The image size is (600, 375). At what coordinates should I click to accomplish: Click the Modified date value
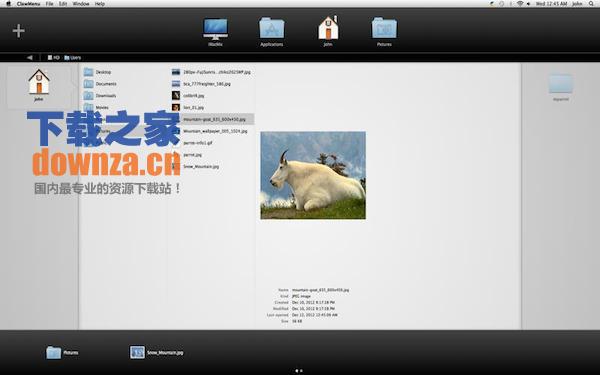point(313,308)
